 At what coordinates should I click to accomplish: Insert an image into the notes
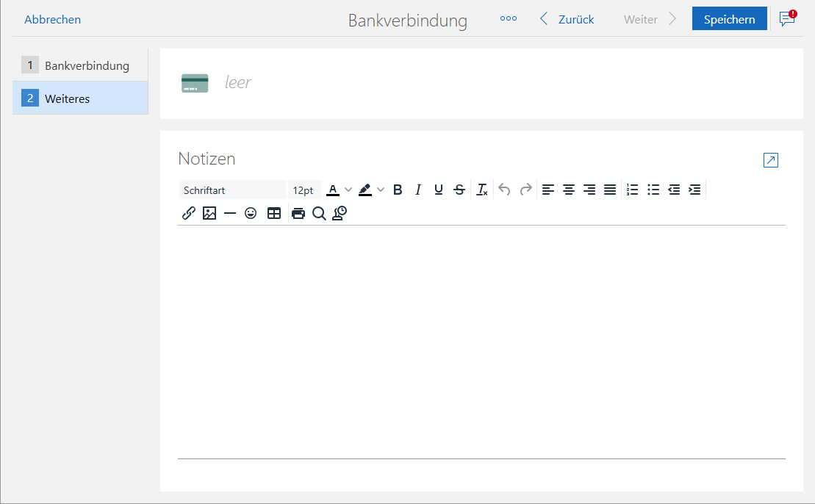coord(209,213)
